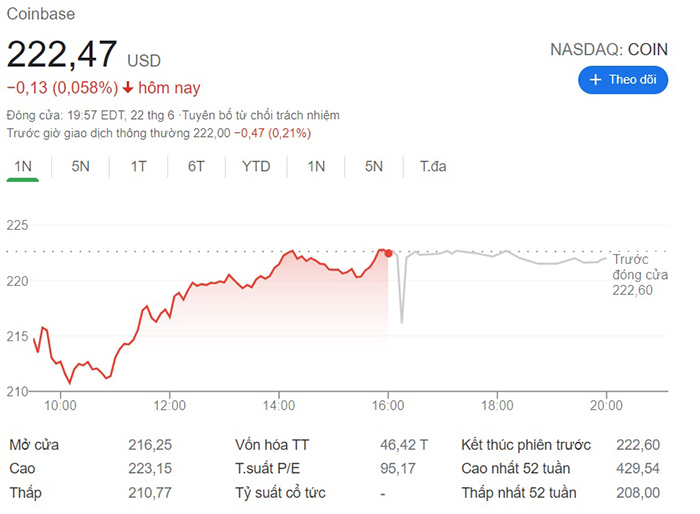700x514 pixels.
Task: Open the Tuyên bố từ chối trách nhiệm link
Action: point(261,115)
